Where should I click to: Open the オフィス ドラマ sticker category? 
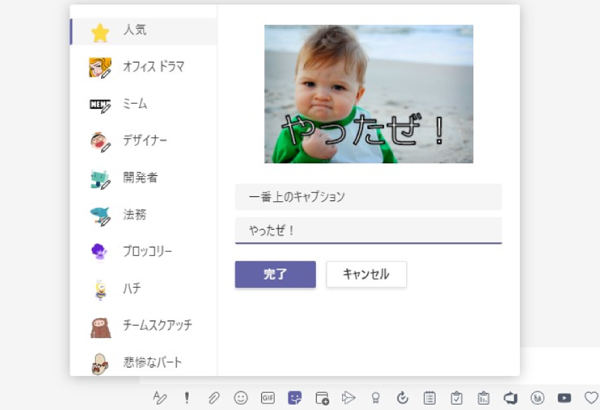tap(144, 67)
